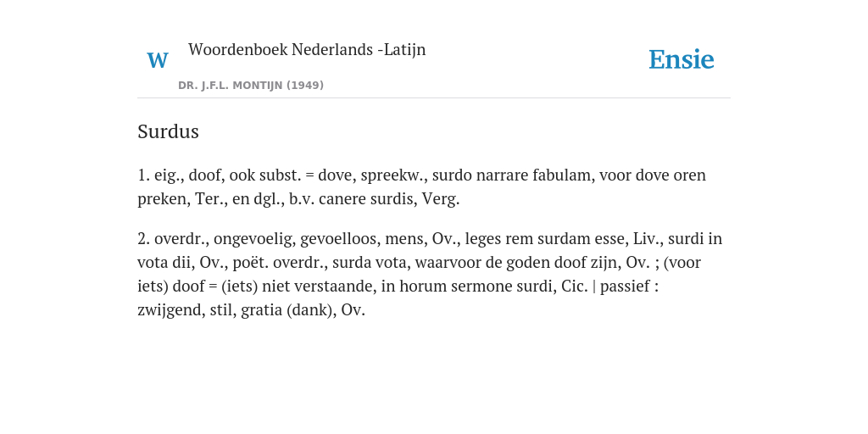868x434 pixels.
Task: Click the phrase "waarvoor de goden doof zijn"
Action: tap(518, 263)
